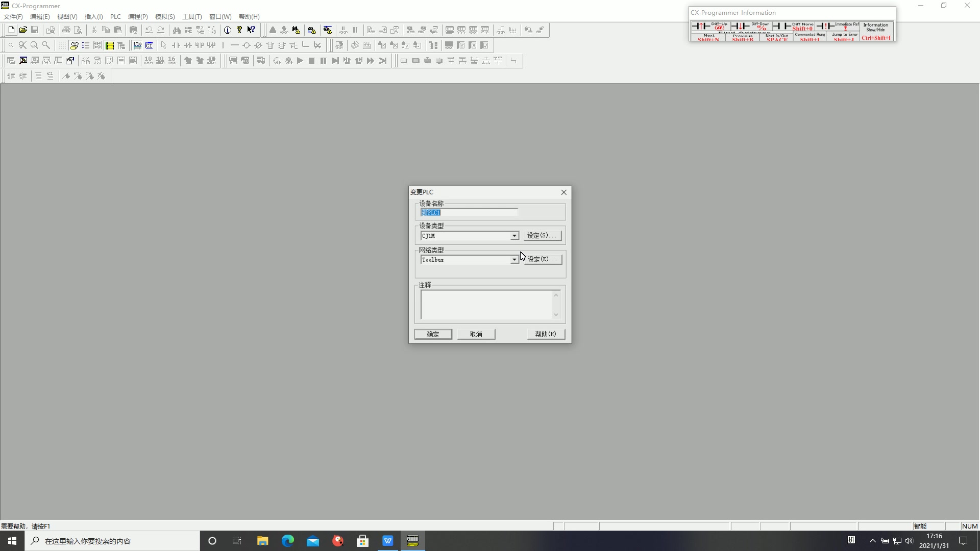Image resolution: width=980 pixels, height=551 pixels.
Task: Select the new normally closed contact icon
Action: 188,45
